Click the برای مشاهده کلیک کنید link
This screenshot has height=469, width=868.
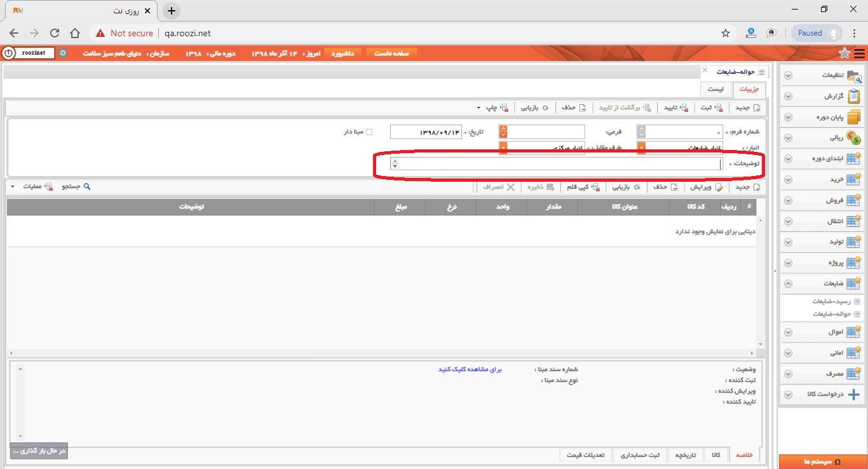coord(470,369)
